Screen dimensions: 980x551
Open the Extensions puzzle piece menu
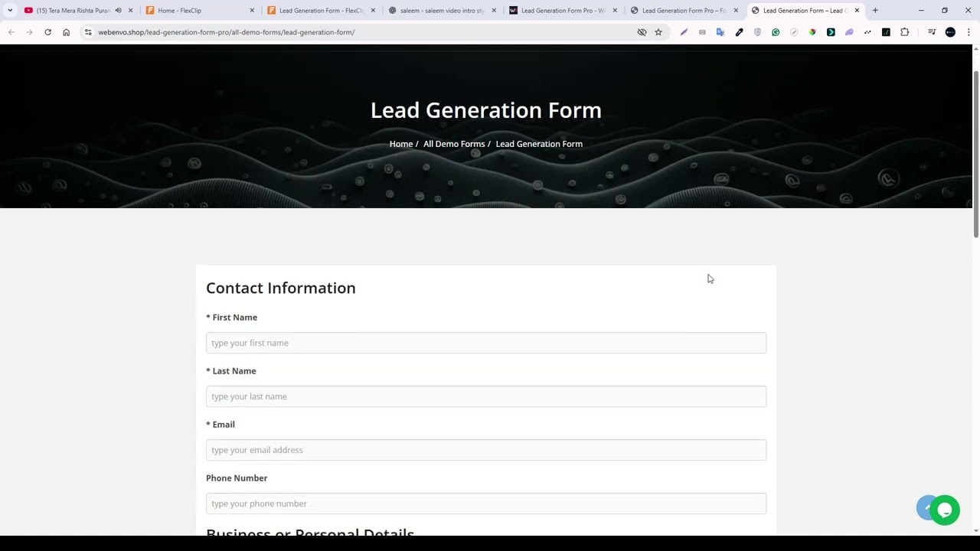point(905,32)
